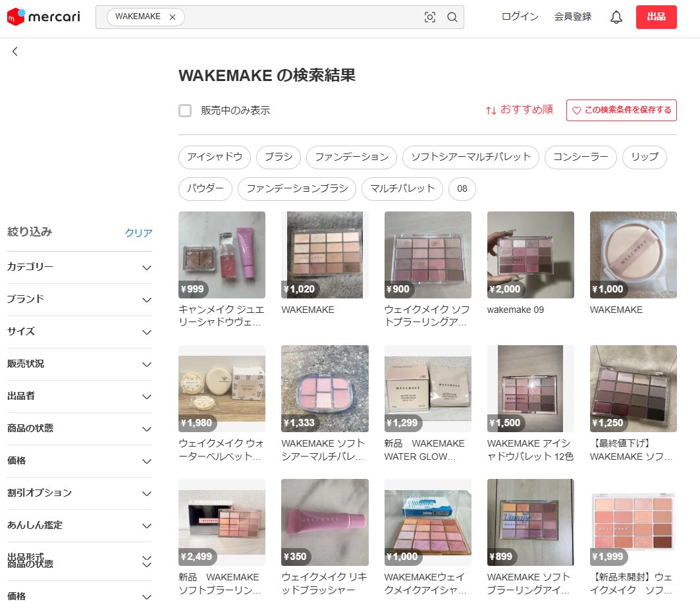Screen dimensions: 700x612
Task: Expand the あんしん鑑定 filter
Action: pos(80,526)
